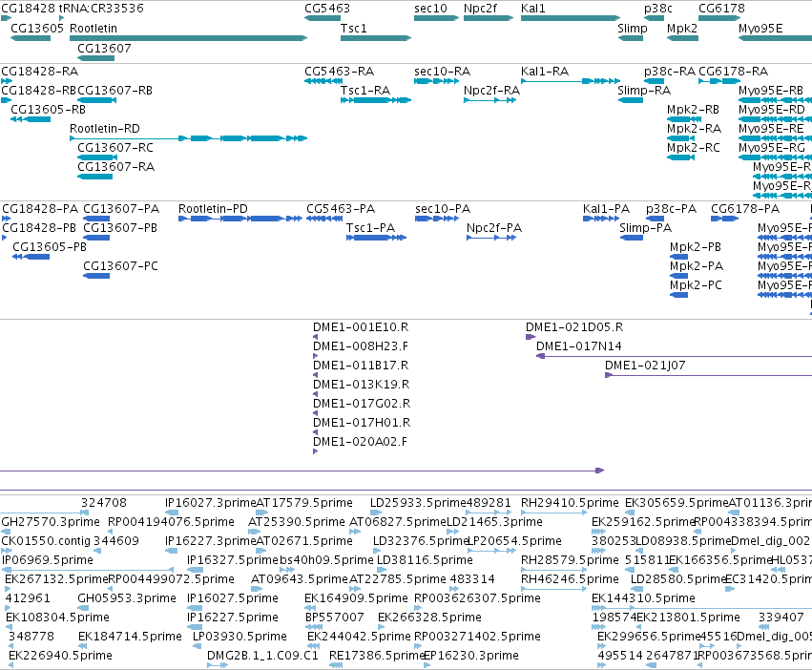Select transcript CG6178-RA
Viewport: 812px width, 670px height.
click(x=719, y=81)
